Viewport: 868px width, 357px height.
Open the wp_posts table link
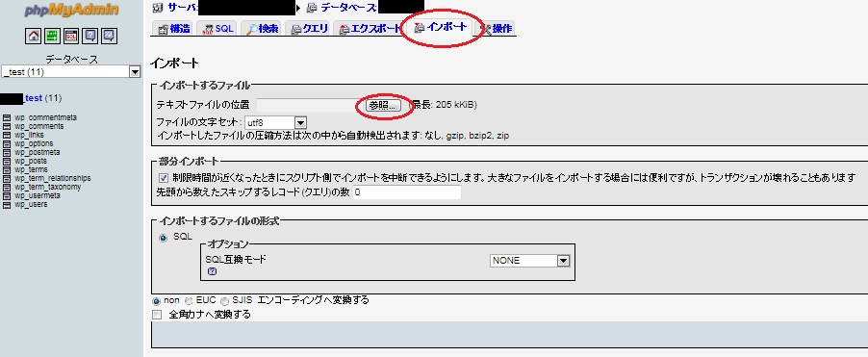pyautogui.click(x=31, y=161)
